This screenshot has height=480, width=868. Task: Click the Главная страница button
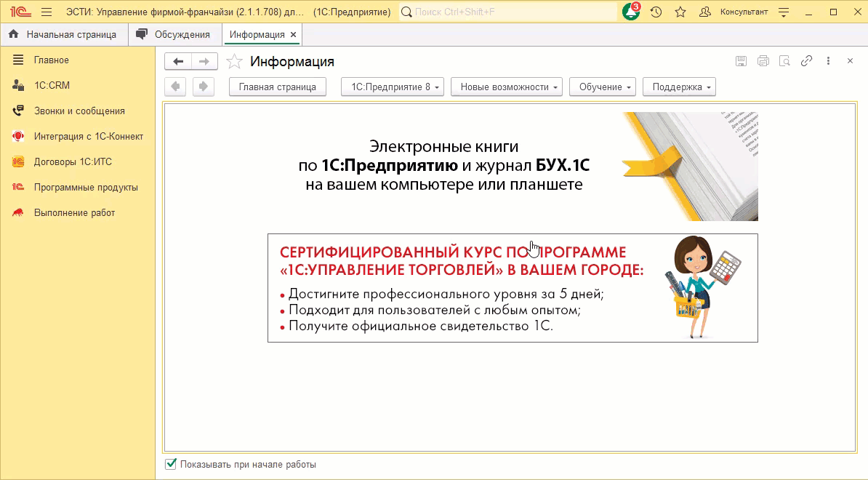pyautogui.click(x=278, y=86)
